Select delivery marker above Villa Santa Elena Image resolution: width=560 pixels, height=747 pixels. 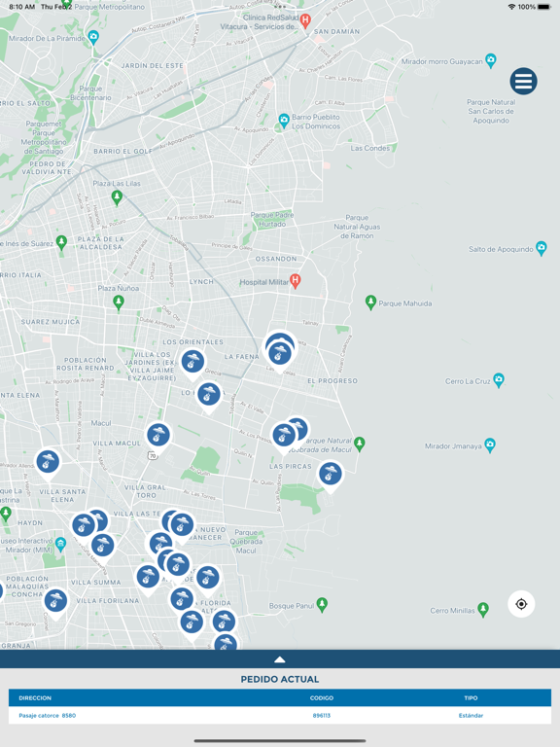click(48, 464)
